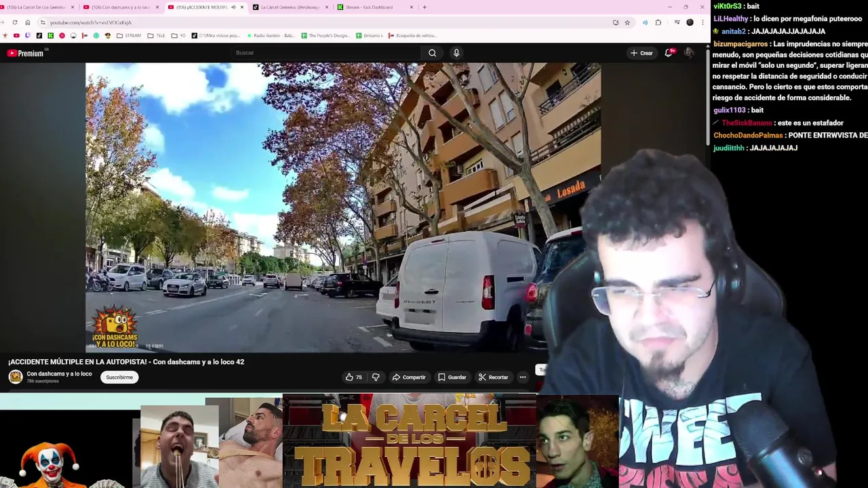868x488 pixels.
Task: Bookmark this page with star icon
Action: coord(627,22)
